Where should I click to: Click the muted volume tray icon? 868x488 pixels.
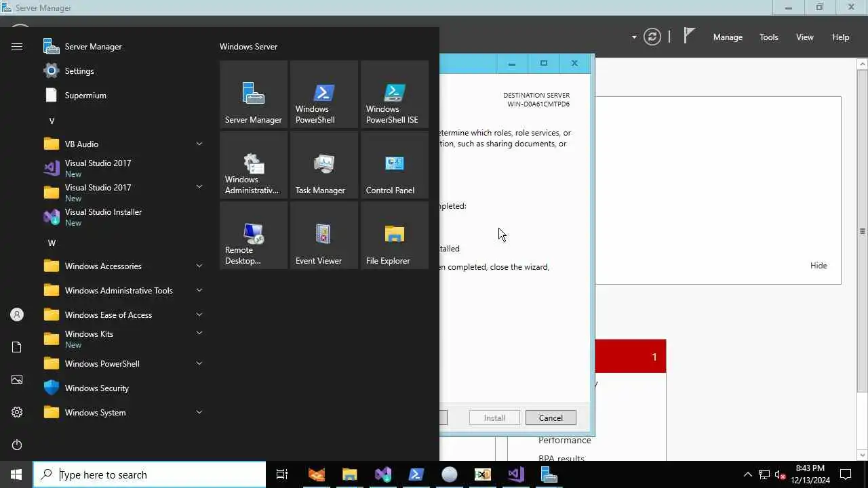(x=781, y=474)
